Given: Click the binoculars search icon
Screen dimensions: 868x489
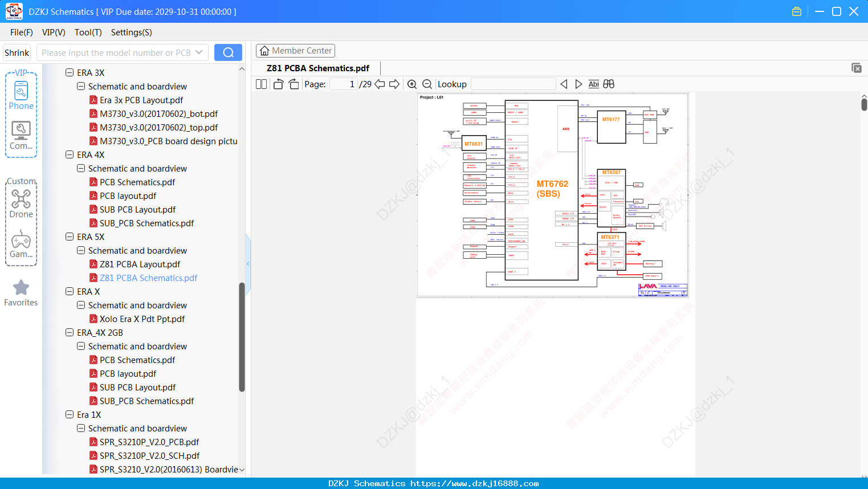Looking at the screenshot, I should 609,84.
